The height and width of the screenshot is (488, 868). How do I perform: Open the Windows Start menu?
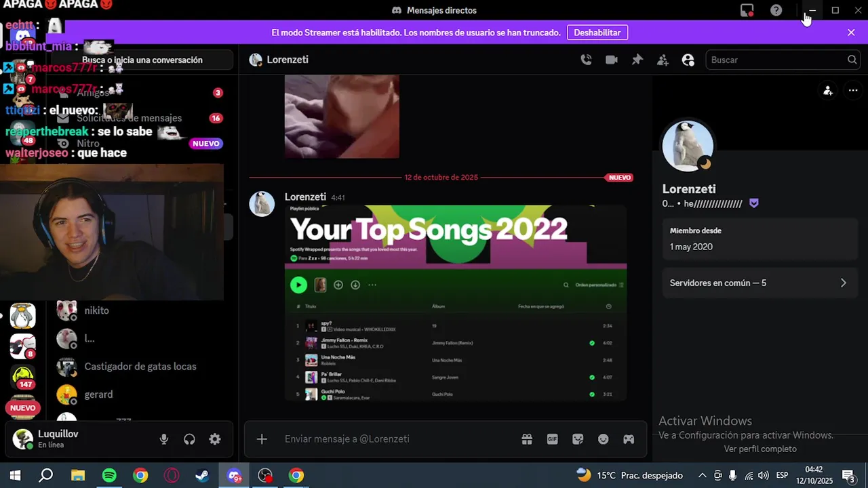15,475
